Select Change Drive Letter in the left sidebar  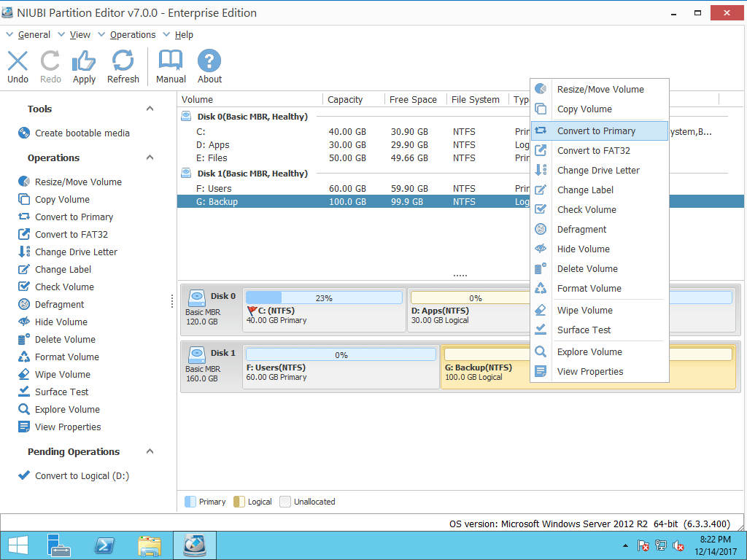pyautogui.click(x=68, y=252)
